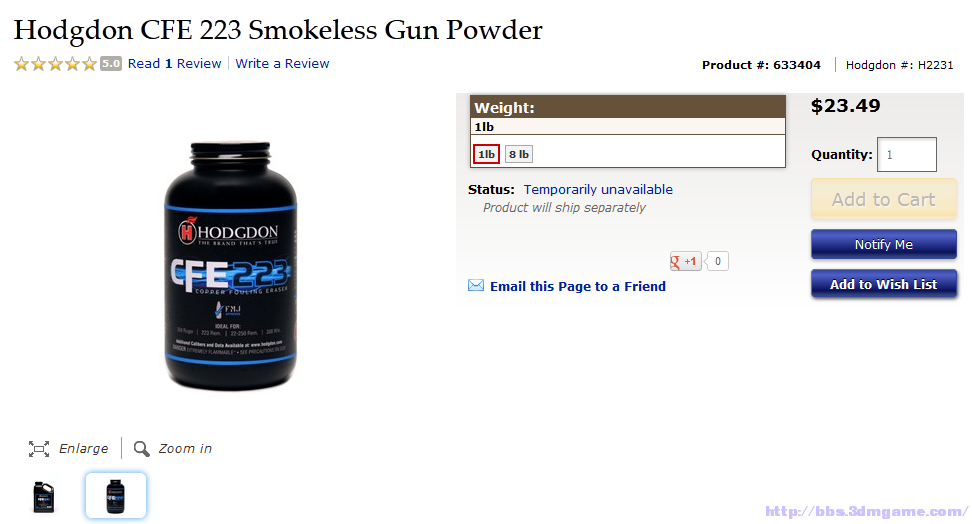Click the Enlarge image icon

[x=38, y=448]
